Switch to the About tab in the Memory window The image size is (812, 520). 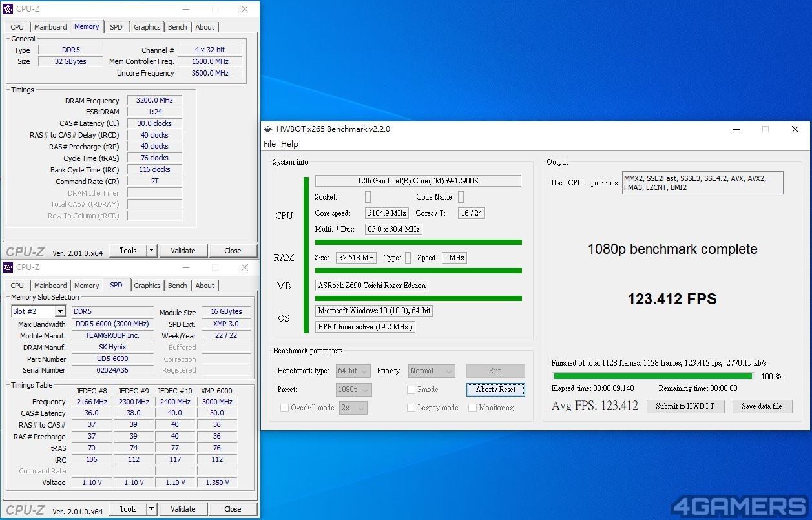[205, 27]
